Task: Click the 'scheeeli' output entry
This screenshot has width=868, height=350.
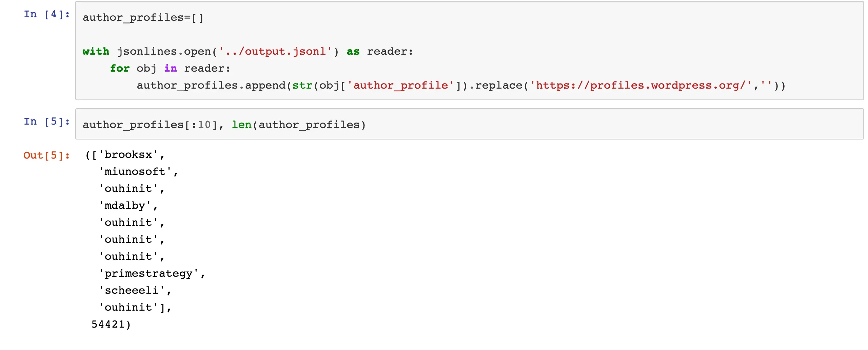Action: tap(132, 291)
